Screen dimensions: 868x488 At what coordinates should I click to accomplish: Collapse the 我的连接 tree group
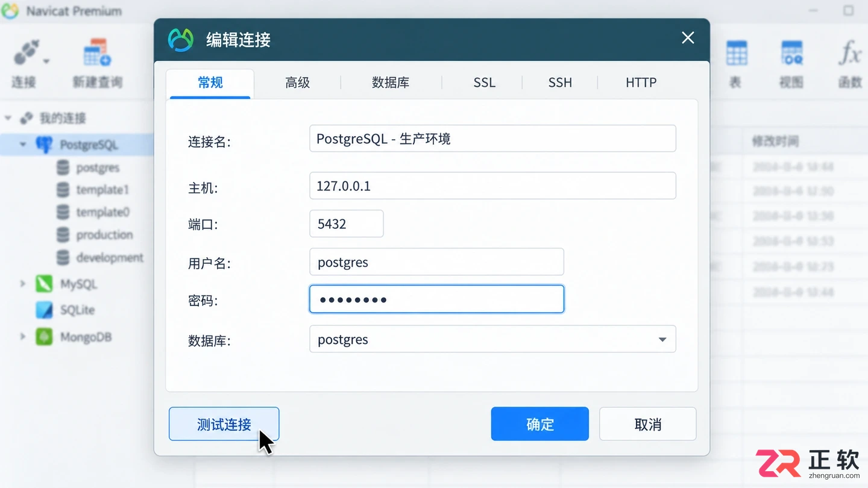click(x=8, y=118)
